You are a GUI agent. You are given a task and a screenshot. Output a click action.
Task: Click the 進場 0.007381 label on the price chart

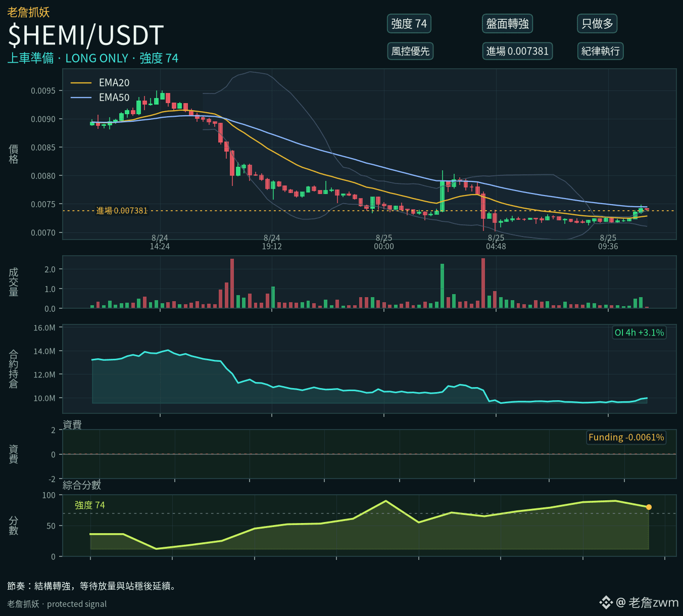122,211
